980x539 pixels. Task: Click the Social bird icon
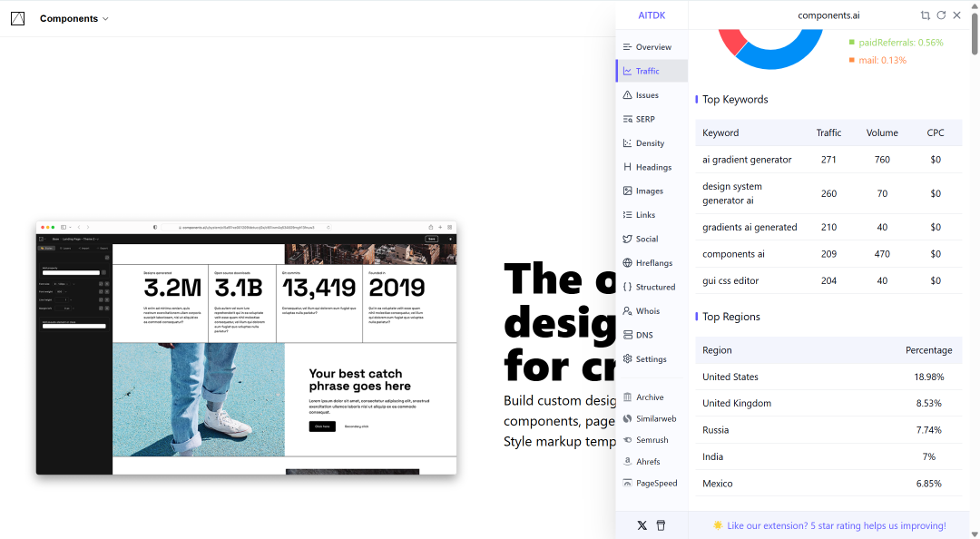point(628,239)
